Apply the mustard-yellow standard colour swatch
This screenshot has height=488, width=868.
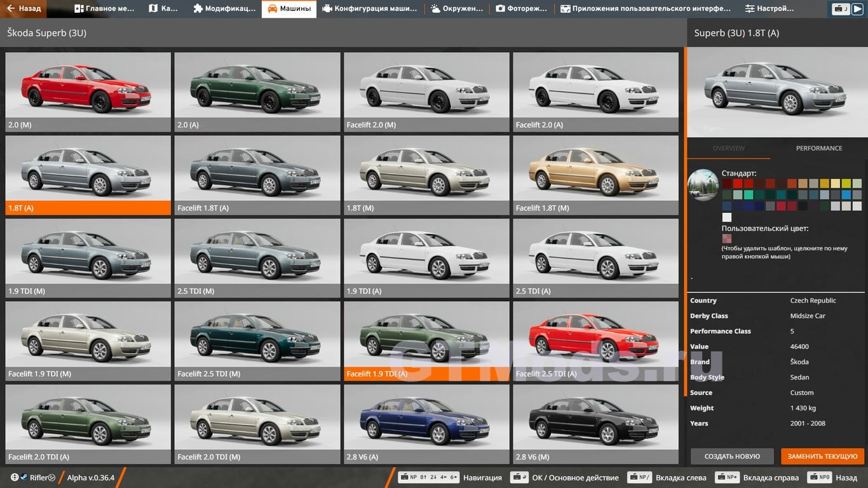pyautogui.click(x=825, y=184)
